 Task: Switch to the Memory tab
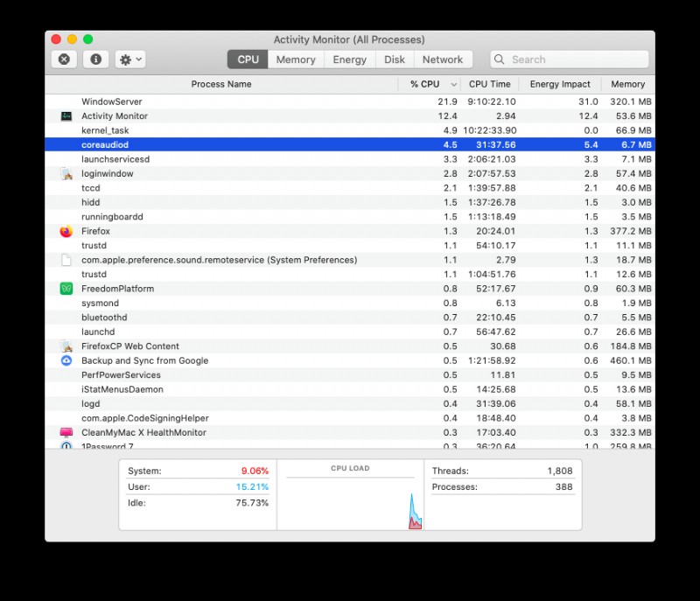296,59
